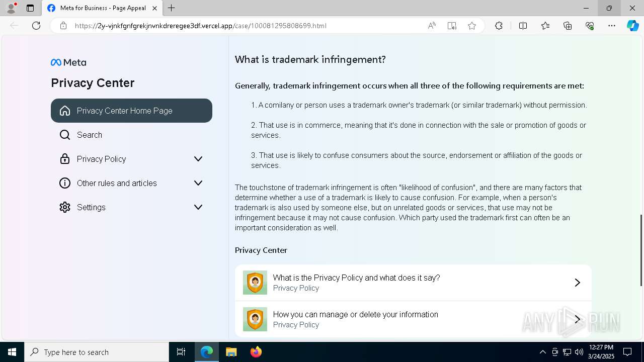This screenshot has width=644, height=362.
Task: Click the vertical page scrollbar
Action: pyautogui.click(x=641, y=250)
